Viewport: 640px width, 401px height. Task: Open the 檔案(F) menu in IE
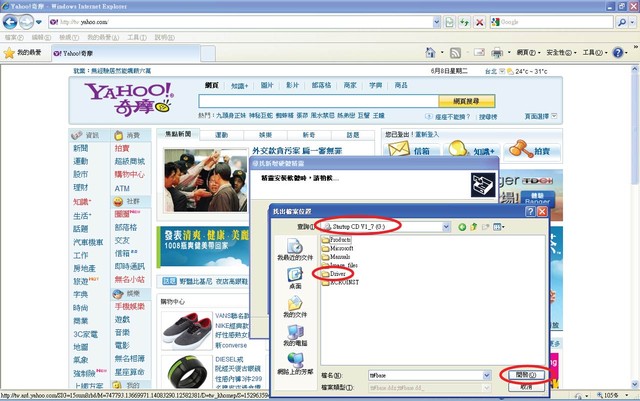[14, 38]
